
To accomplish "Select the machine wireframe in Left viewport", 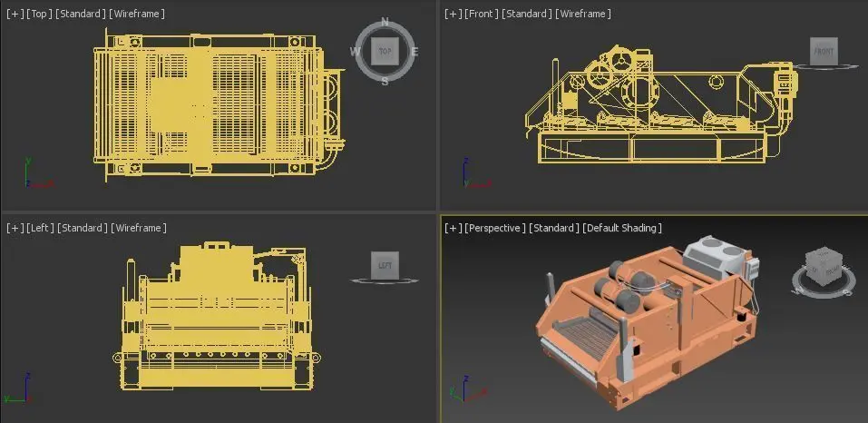I will pos(217,316).
